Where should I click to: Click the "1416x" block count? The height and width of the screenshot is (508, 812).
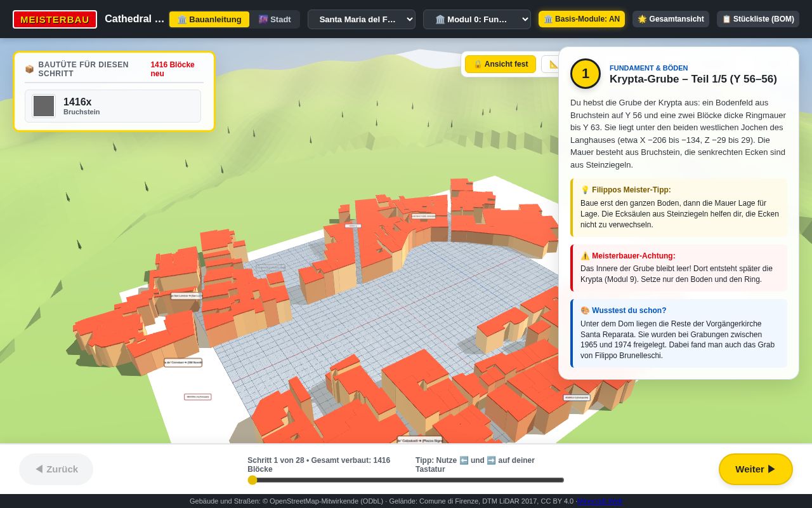[77, 102]
